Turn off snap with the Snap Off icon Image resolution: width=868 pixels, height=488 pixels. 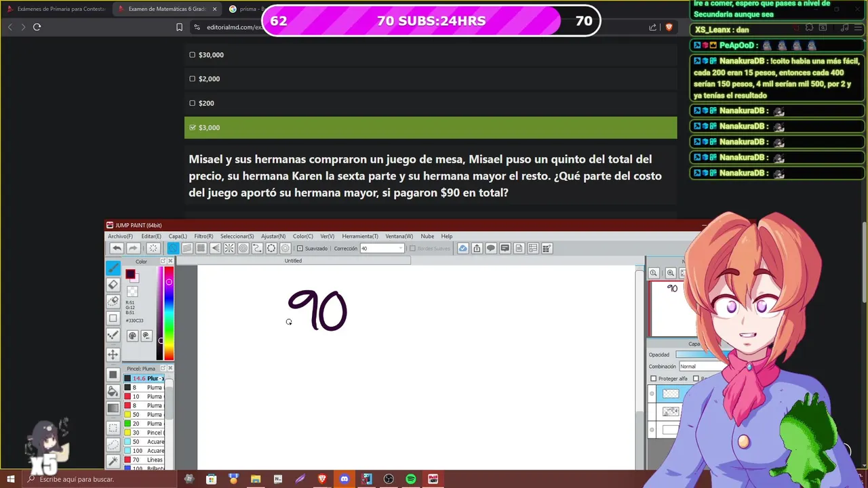[x=173, y=249]
